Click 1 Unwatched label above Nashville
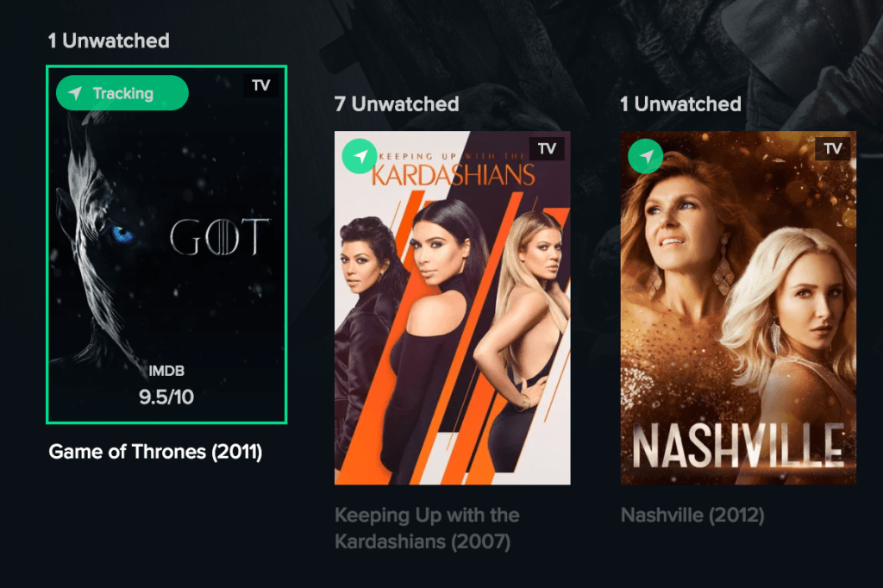 coord(680,103)
